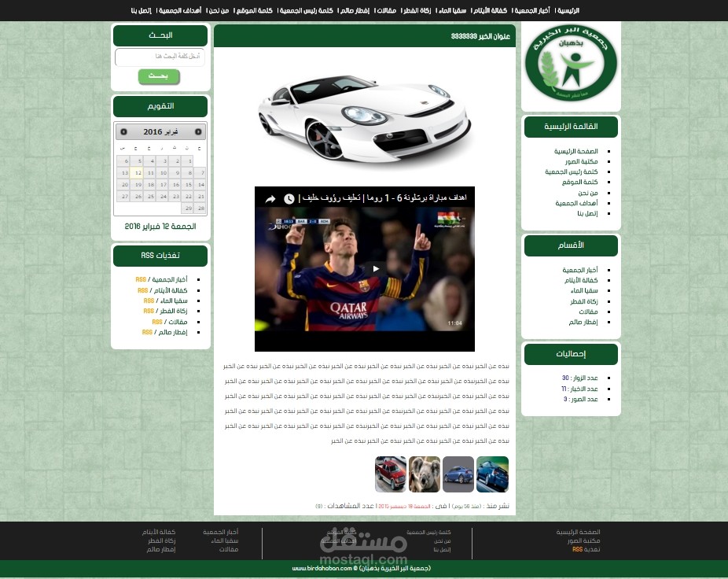The width and height of the screenshot is (728, 579).
Task: Click the red truck thumbnail below the article
Action: pyautogui.click(x=390, y=474)
